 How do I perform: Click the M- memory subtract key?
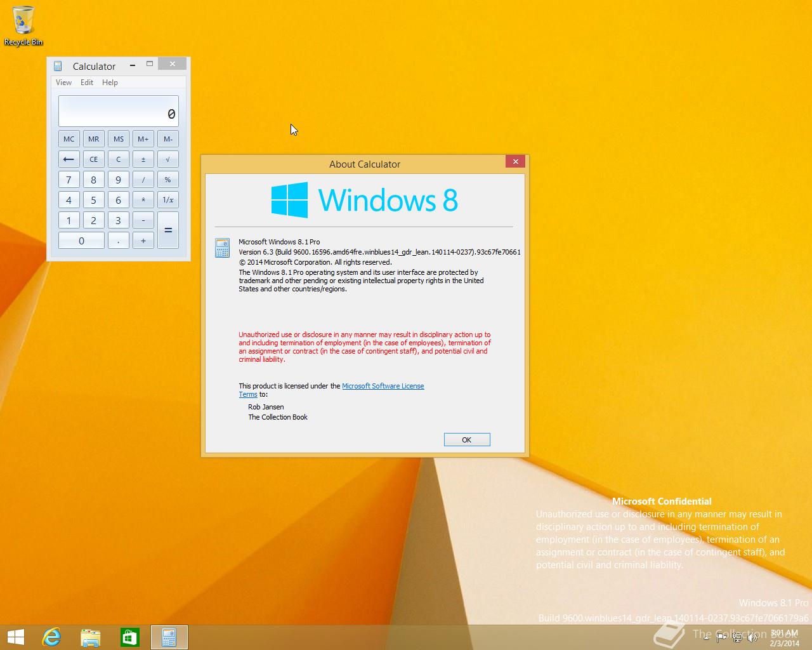168,139
